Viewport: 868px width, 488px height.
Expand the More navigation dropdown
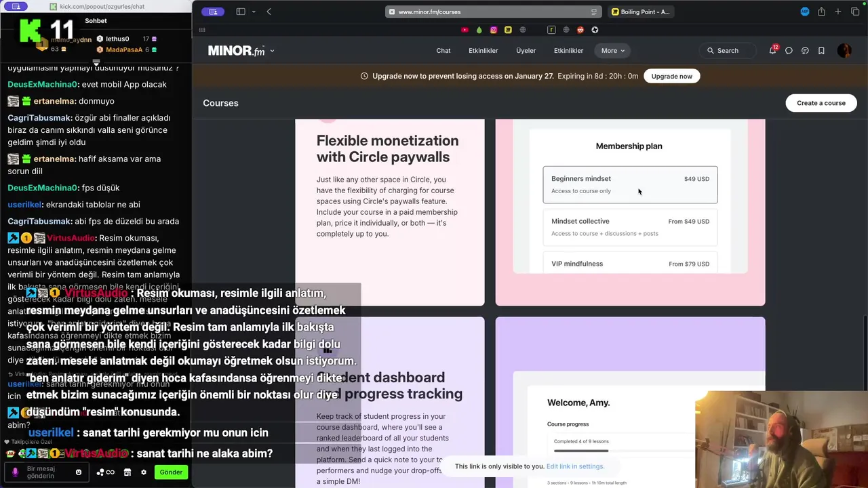[612, 51]
